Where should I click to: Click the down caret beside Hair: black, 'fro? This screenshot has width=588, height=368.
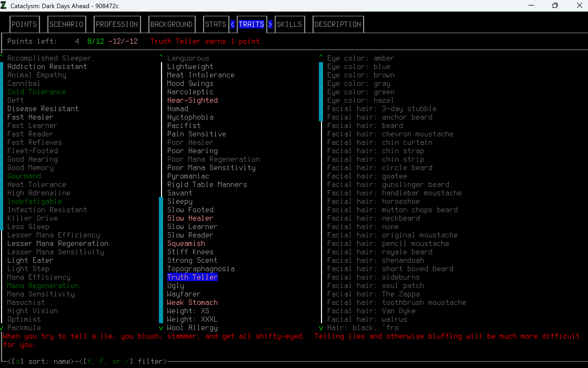[x=321, y=328]
